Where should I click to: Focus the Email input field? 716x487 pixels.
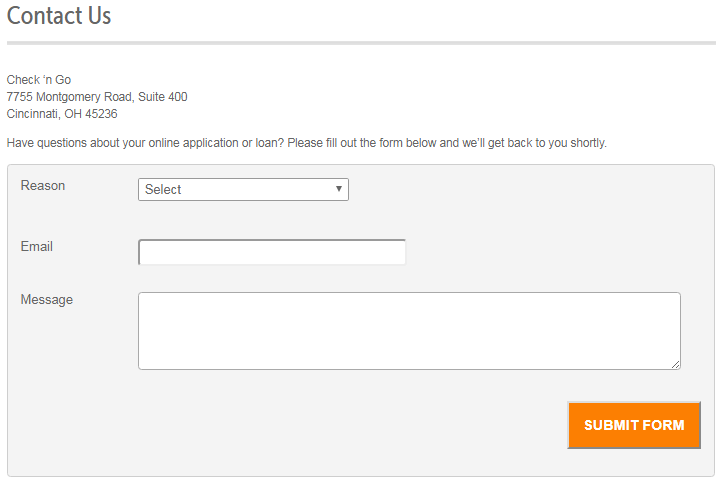272,252
